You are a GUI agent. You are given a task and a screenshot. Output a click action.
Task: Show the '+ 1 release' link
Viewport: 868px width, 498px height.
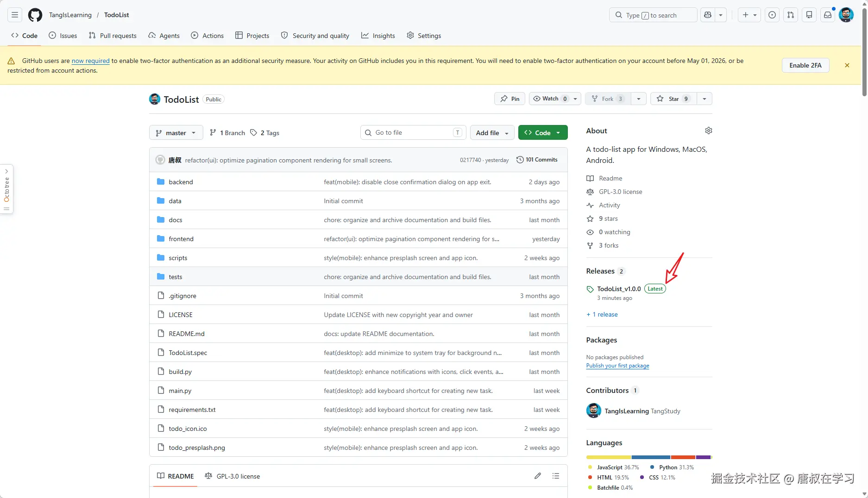(602, 314)
